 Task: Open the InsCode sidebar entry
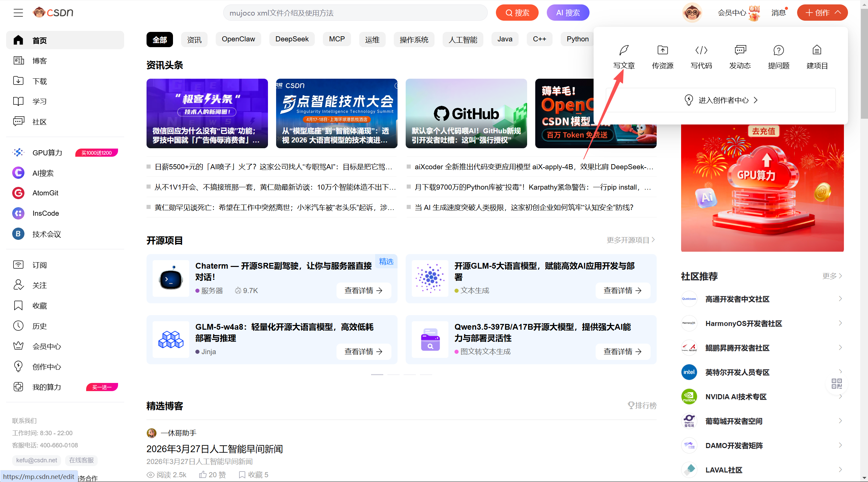(x=45, y=213)
